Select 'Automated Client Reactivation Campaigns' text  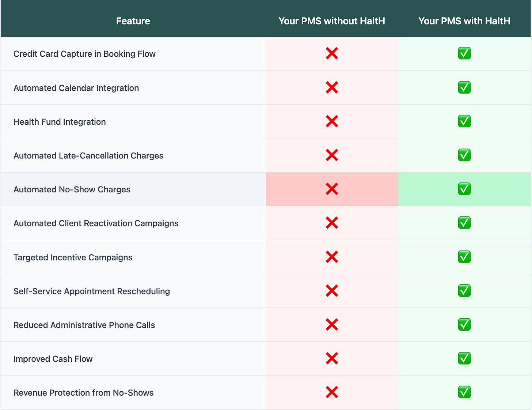(x=96, y=223)
